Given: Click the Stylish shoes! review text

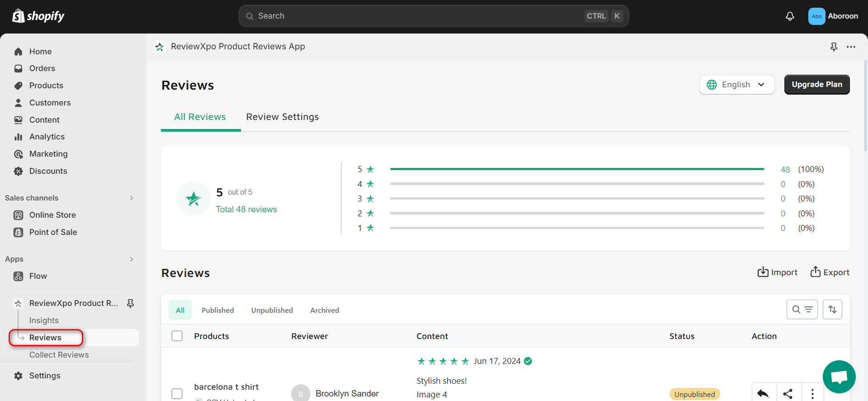Looking at the screenshot, I should (x=442, y=381).
